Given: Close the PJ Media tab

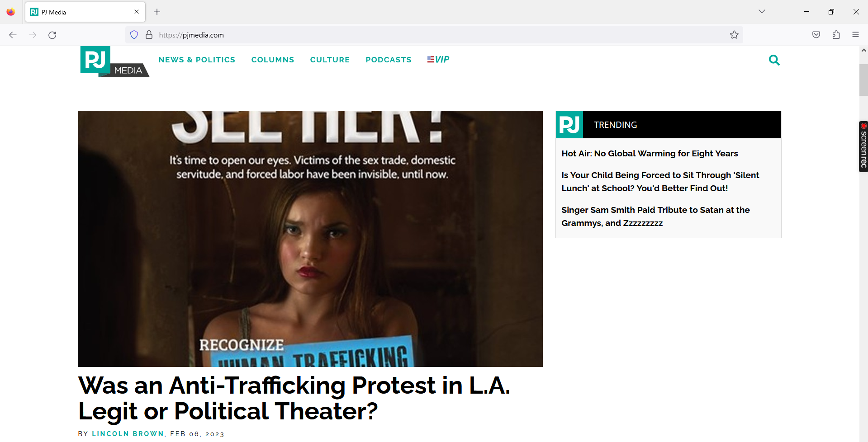Looking at the screenshot, I should coord(137,12).
